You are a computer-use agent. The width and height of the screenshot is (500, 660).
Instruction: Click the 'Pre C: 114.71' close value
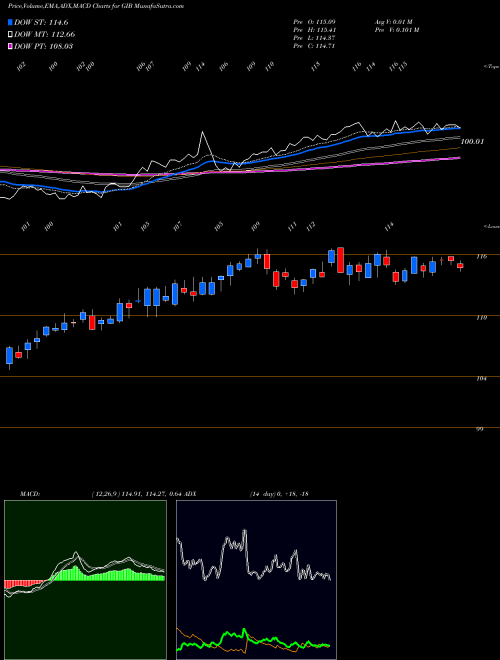tap(314, 46)
